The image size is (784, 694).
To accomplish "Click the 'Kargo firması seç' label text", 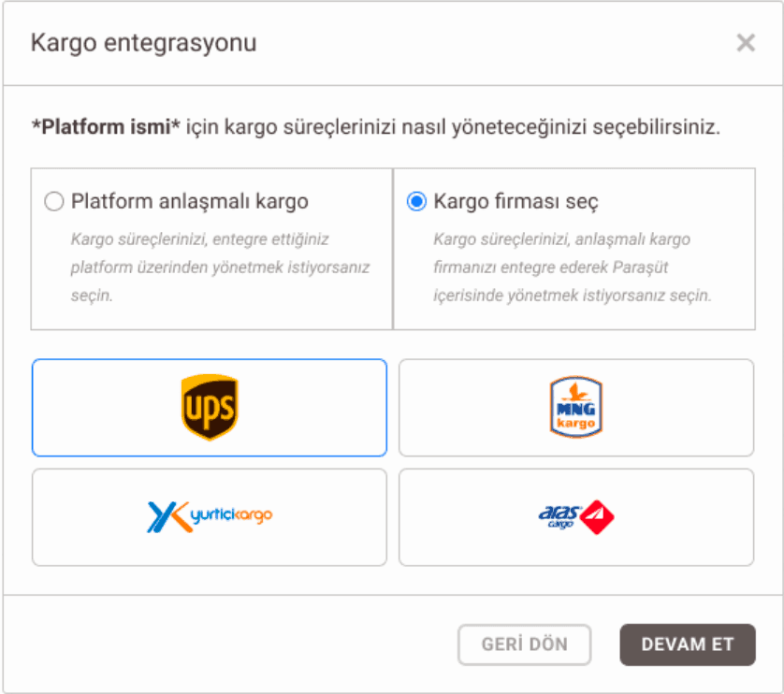I will (x=515, y=201).
